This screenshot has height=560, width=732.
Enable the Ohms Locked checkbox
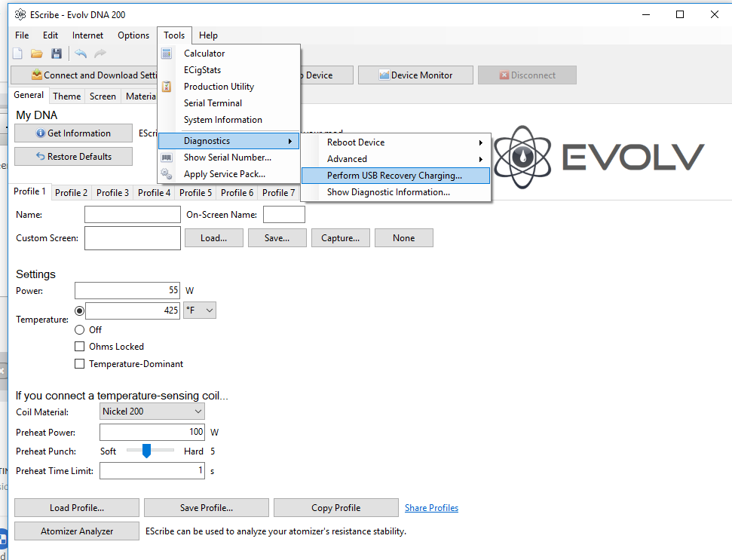(x=80, y=347)
